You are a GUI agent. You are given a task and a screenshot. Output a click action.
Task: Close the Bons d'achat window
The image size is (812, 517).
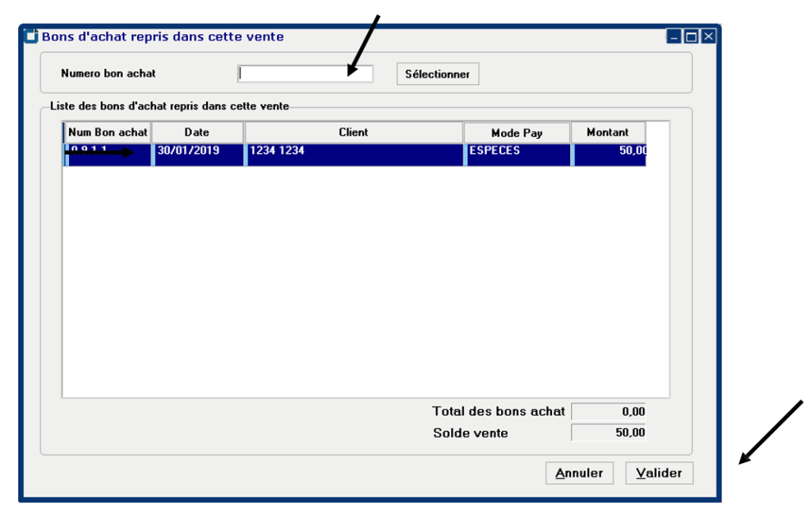point(707,36)
